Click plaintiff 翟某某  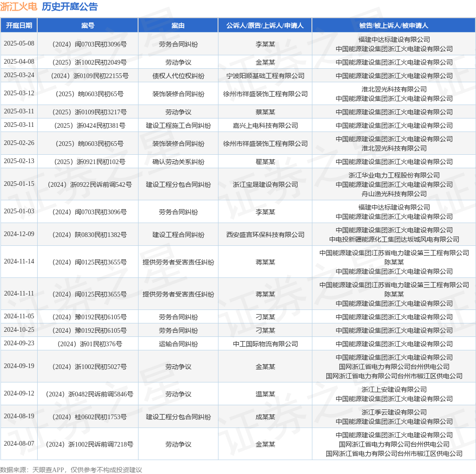pyautogui.click(x=265, y=162)
